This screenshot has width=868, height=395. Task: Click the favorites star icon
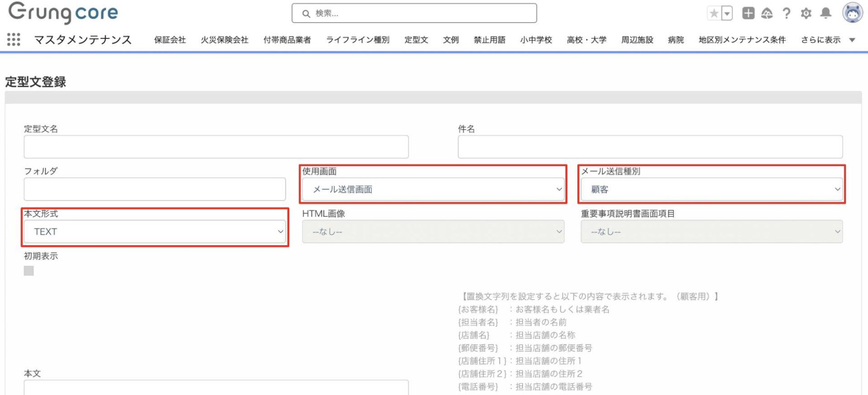coord(714,14)
